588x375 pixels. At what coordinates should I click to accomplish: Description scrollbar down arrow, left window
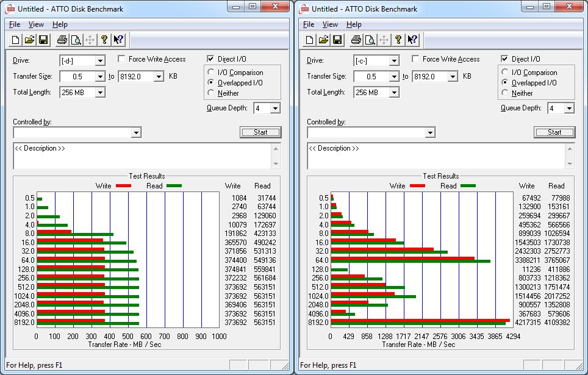coord(276,163)
